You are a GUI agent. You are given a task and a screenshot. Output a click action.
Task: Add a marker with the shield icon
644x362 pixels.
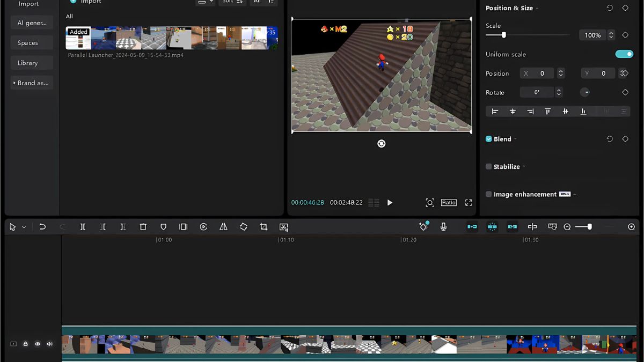coord(163,227)
